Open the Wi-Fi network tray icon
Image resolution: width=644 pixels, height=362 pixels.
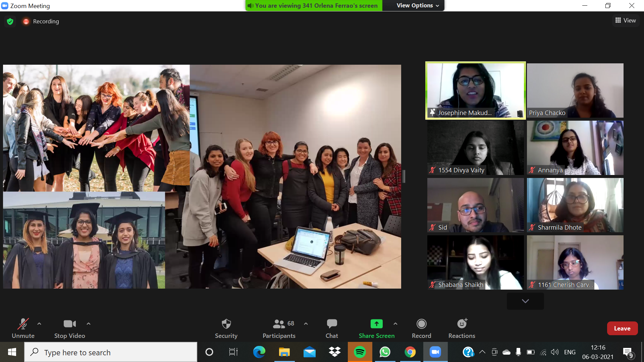click(543, 352)
